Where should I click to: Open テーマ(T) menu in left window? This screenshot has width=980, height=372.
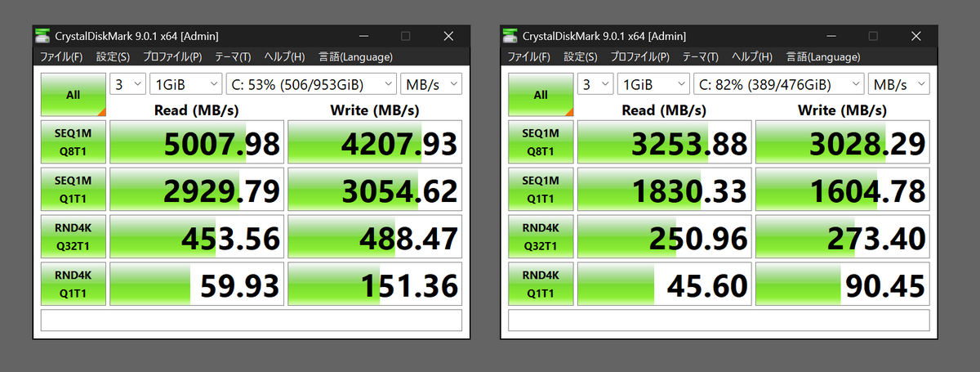[233, 56]
